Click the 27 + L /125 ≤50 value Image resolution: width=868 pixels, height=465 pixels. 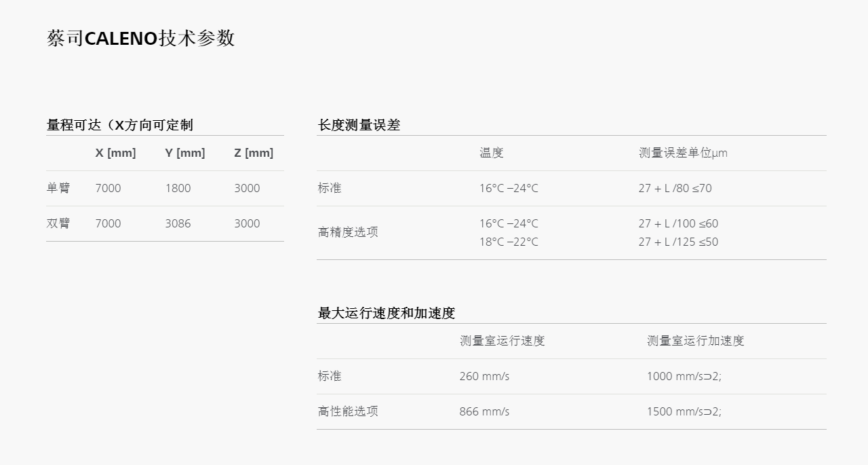pos(678,242)
